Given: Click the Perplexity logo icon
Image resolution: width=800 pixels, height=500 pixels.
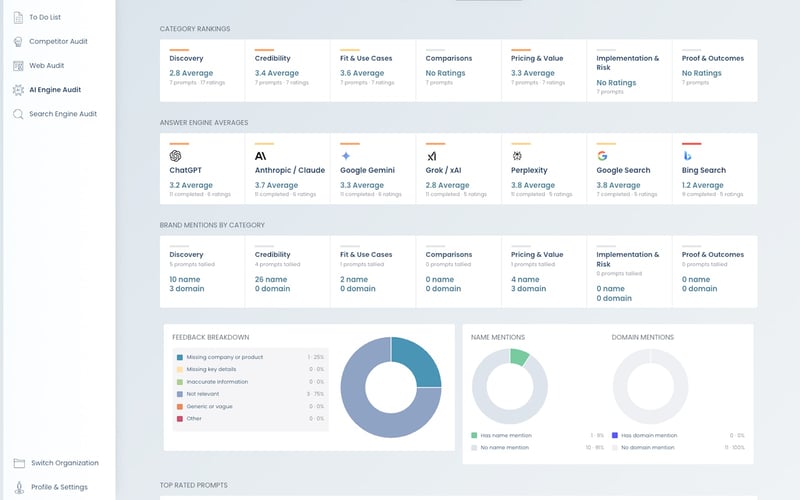Looking at the screenshot, I should point(517,156).
